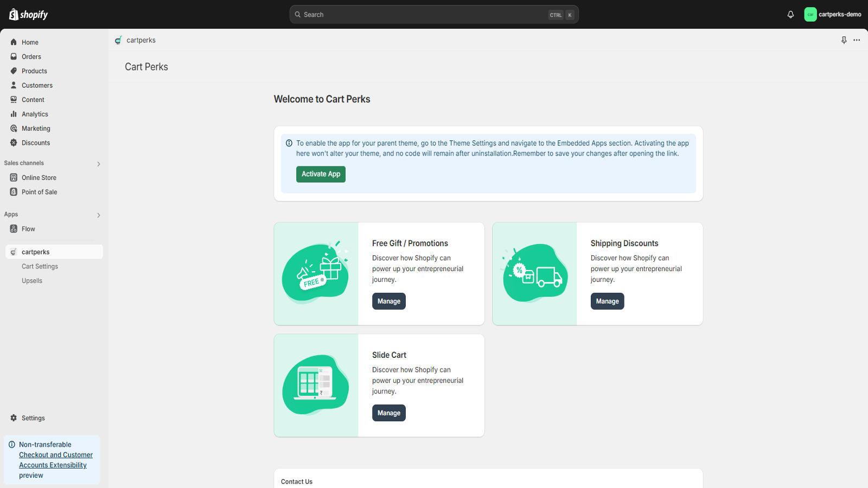This screenshot has width=868, height=488.
Task: Open the Upsells submenu item
Action: point(32,281)
